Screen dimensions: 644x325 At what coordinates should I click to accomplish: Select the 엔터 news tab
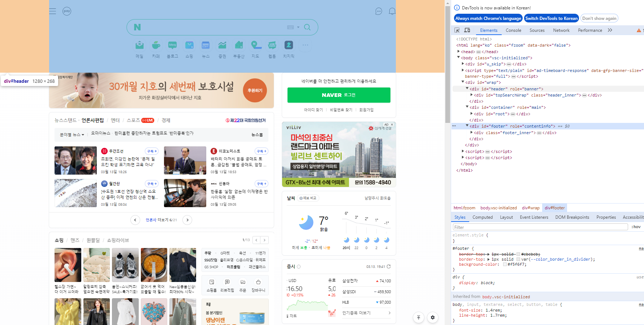[115, 120]
